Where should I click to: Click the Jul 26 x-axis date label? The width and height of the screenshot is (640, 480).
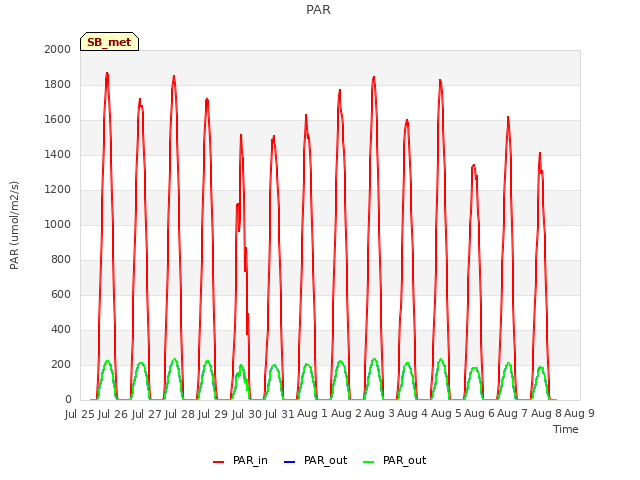(113, 414)
